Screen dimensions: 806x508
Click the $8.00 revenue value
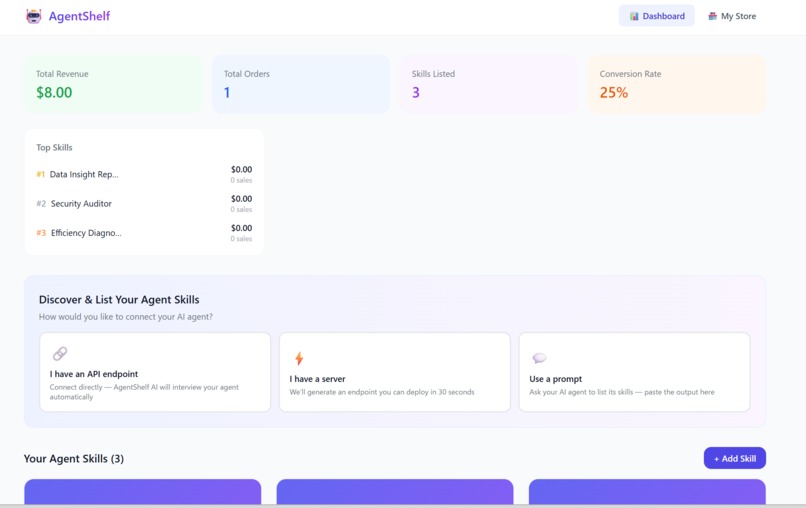(54, 93)
